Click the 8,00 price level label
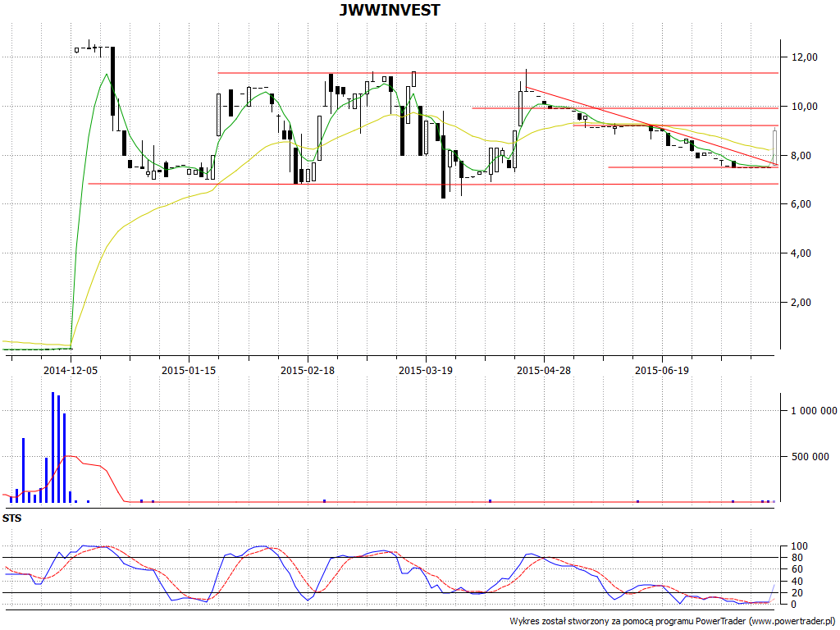The height and width of the screenshot is (630, 840). 806,156
